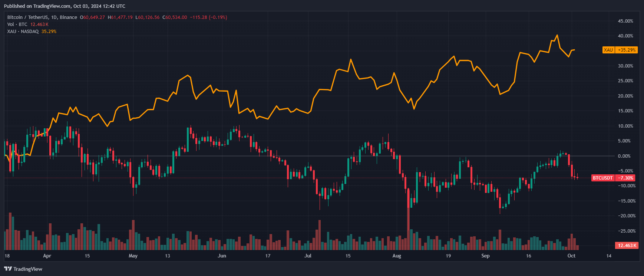644x276 pixels.
Task: Click the 0.00% axis label
Action: 624,156
